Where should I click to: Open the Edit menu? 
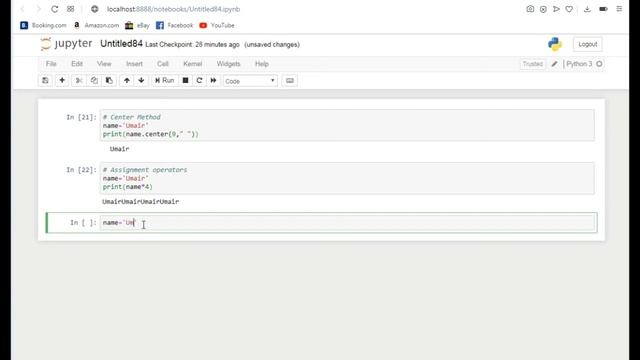(77, 64)
